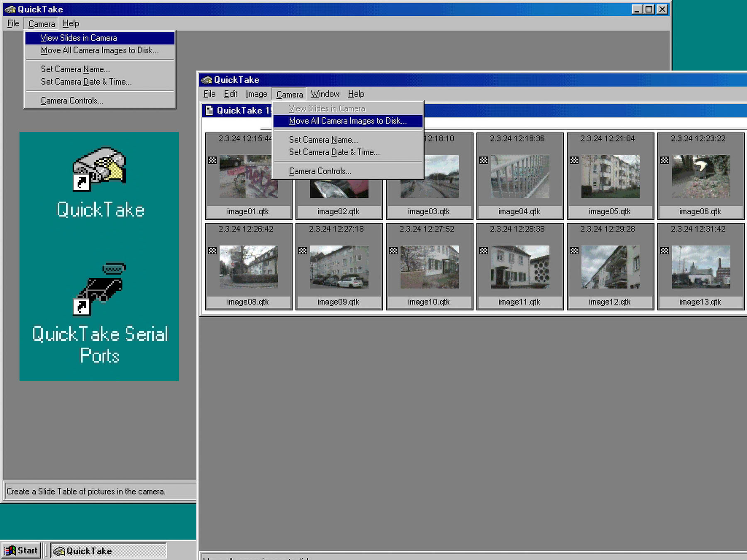Click the small marker icon beside image13.qtk
The width and height of the screenshot is (747, 560).
click(x=665, y=251)
